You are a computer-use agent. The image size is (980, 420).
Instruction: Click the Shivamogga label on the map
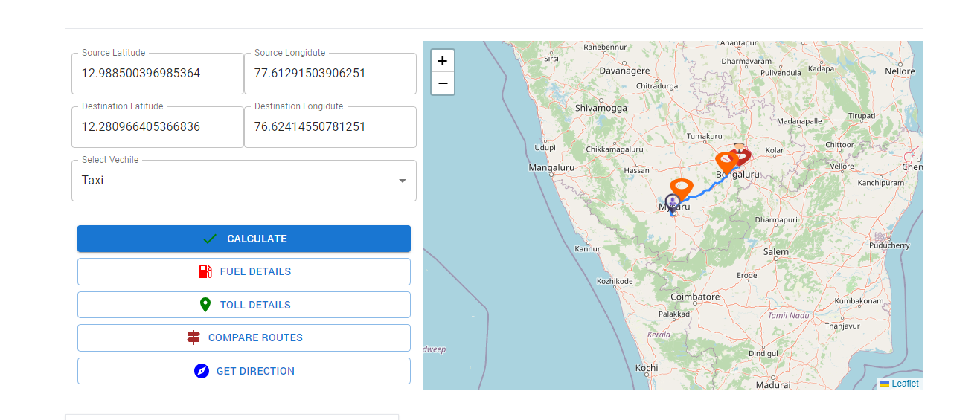tap(601, 108)
